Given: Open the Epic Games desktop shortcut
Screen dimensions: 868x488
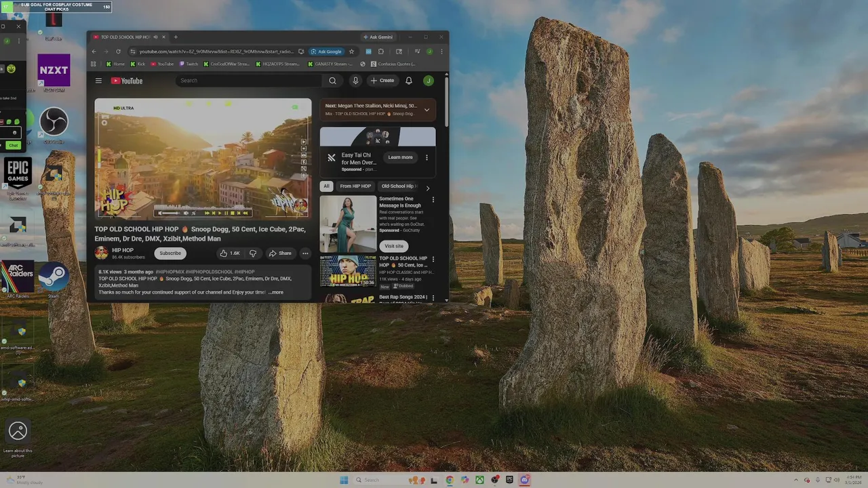Looking at the screenshot, I should tap(18, 178).
